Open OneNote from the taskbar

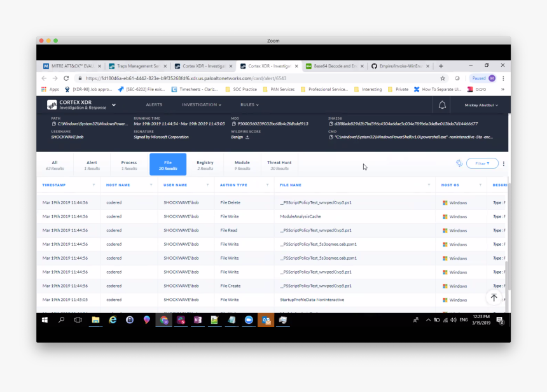(x=198, y=319)
